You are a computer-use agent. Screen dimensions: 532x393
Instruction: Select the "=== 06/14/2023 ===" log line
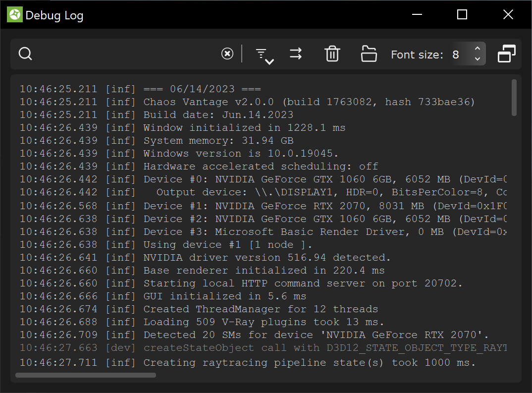(140, 89)
